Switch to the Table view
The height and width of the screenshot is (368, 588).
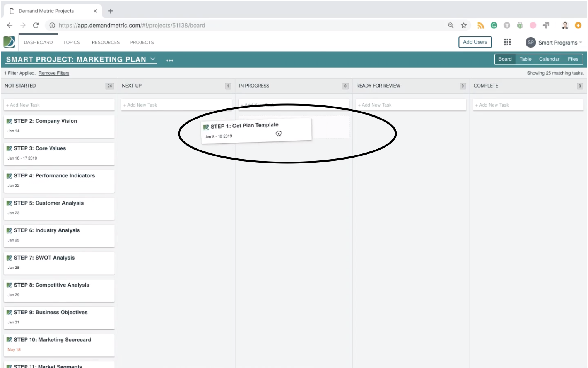pyautogui.click(x=525, y=59)
